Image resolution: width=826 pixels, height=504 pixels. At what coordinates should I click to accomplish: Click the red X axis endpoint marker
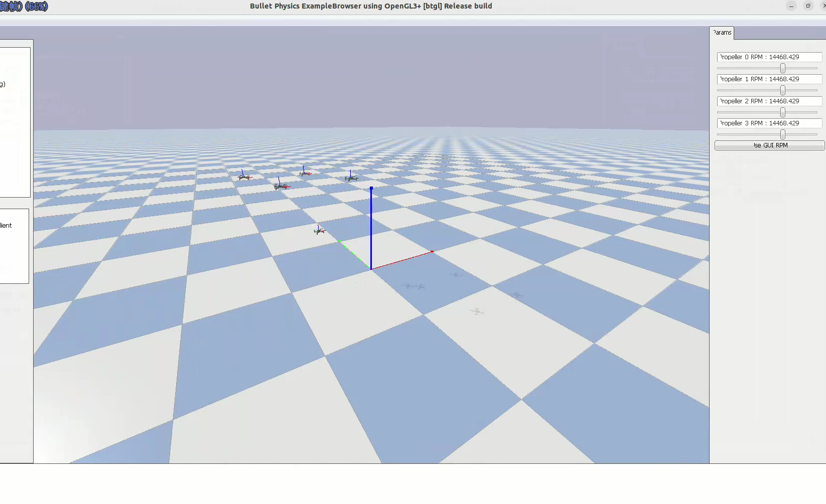[x=432, y=251]
